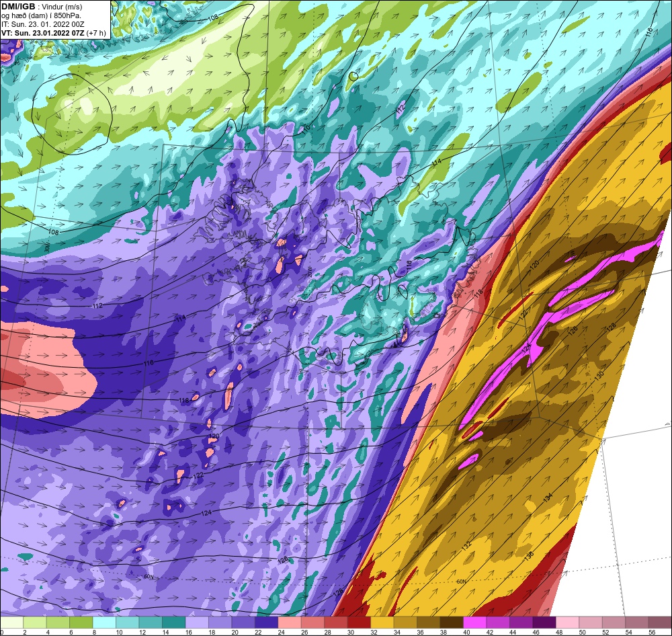Click the 'VT: Sun. 23.01.2022 07Z (+7 h)' line
This screenshot has height=636, width=672.
[x=54, y=33]
